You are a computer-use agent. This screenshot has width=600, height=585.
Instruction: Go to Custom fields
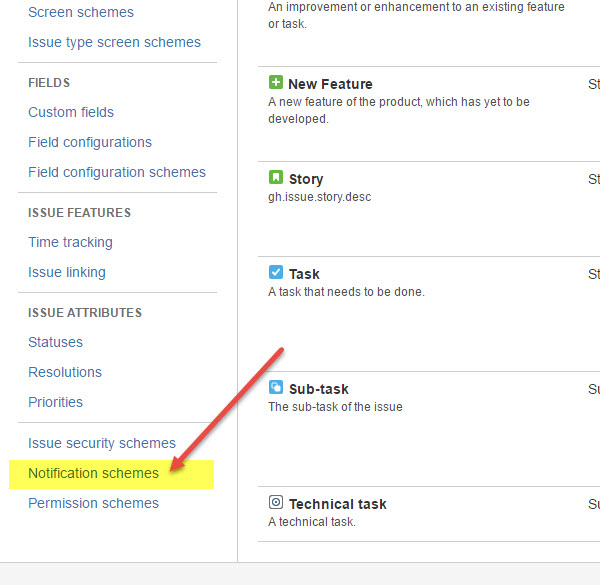pos(71,112)
